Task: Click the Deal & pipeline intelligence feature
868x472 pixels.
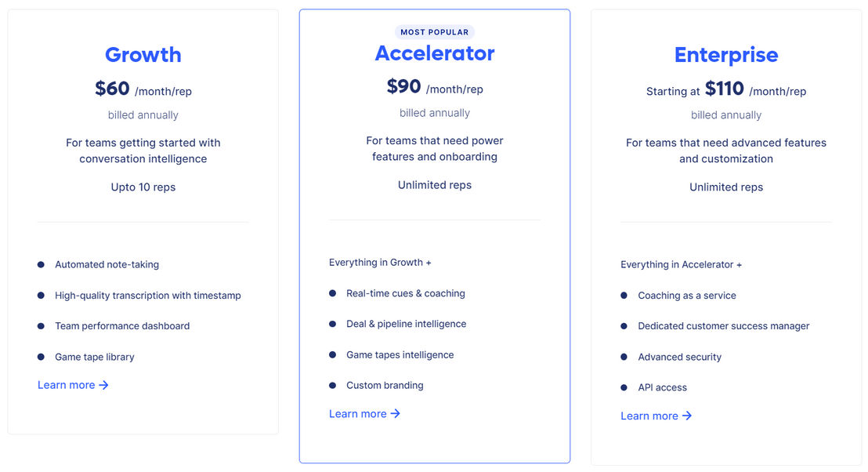Action: point(407,324)
